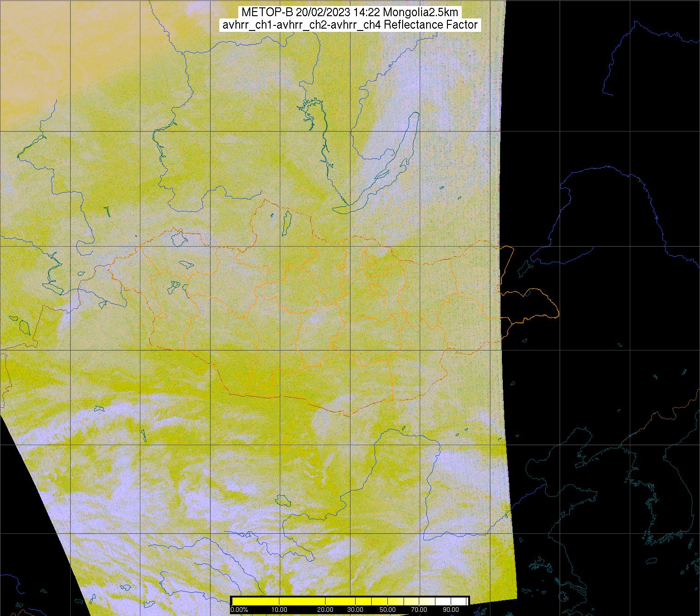The height and width of the screenshot is (616, 700).
Task: Click the 10.00 tick label on the legend
Action: (279, 610)
